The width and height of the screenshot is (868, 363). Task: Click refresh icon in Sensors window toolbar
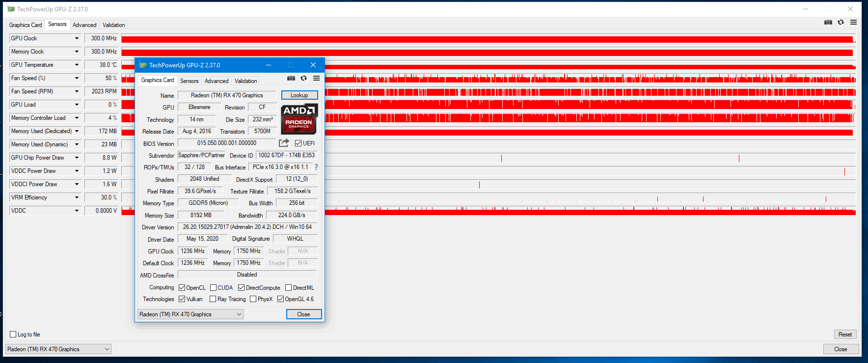(x=841, y=23)
